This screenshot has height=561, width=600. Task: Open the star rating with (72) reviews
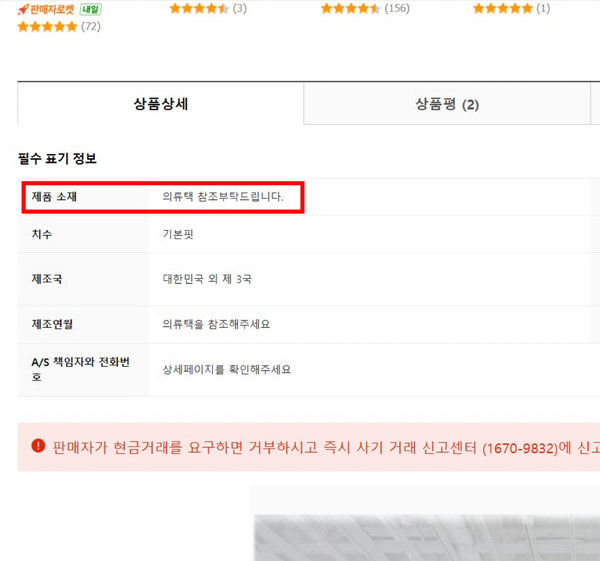[x=59, y=26]
